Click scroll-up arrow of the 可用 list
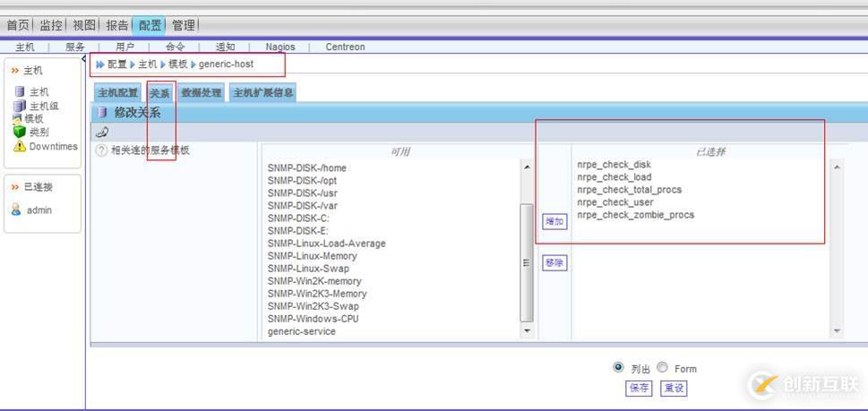868x411 pixels. 527,167
